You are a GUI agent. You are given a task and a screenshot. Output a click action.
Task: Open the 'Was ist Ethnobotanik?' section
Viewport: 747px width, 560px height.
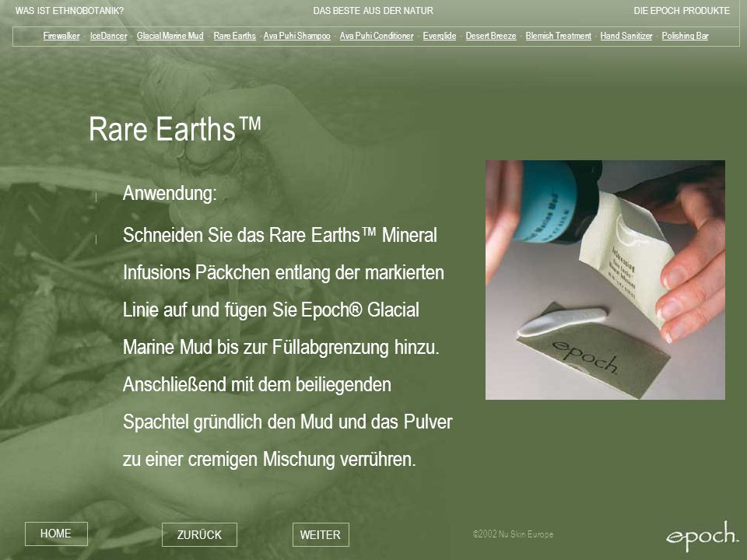[69, 10]
